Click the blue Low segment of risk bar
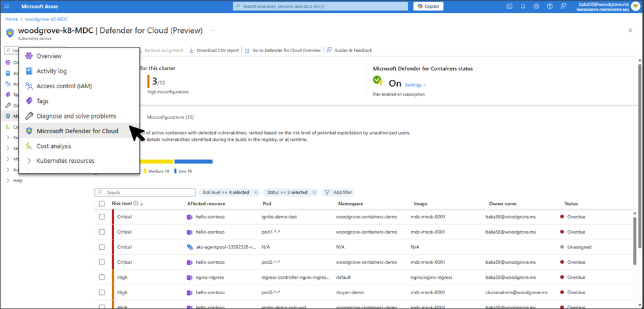Image resolution: width=644 pixels, height=309 pixels. pos(193,162)
